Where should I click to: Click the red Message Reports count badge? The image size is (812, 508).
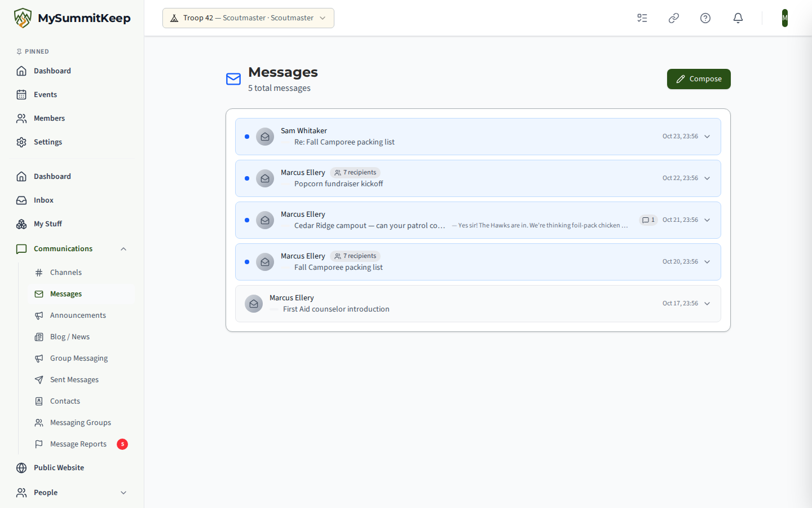(122, 444)
